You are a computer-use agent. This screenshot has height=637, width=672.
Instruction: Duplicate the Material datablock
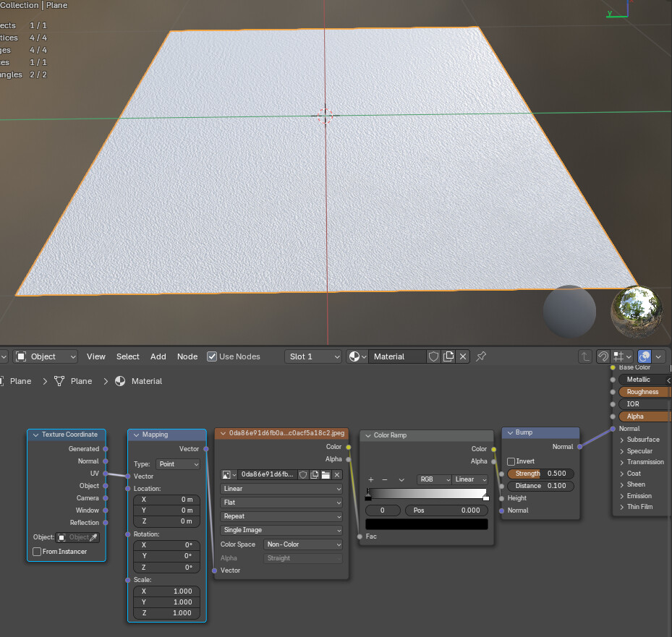(448, 356)
